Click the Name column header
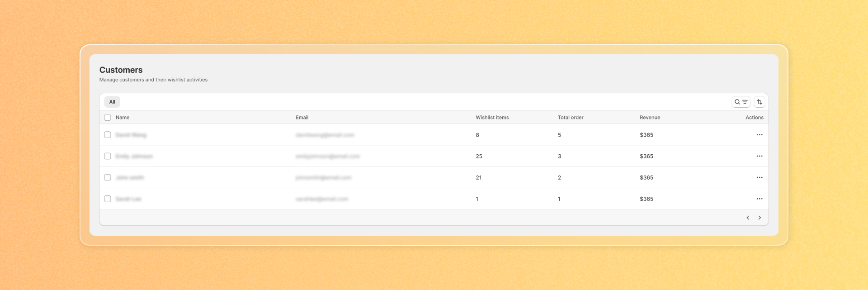The image size is (868, 290). pos(123,117)
